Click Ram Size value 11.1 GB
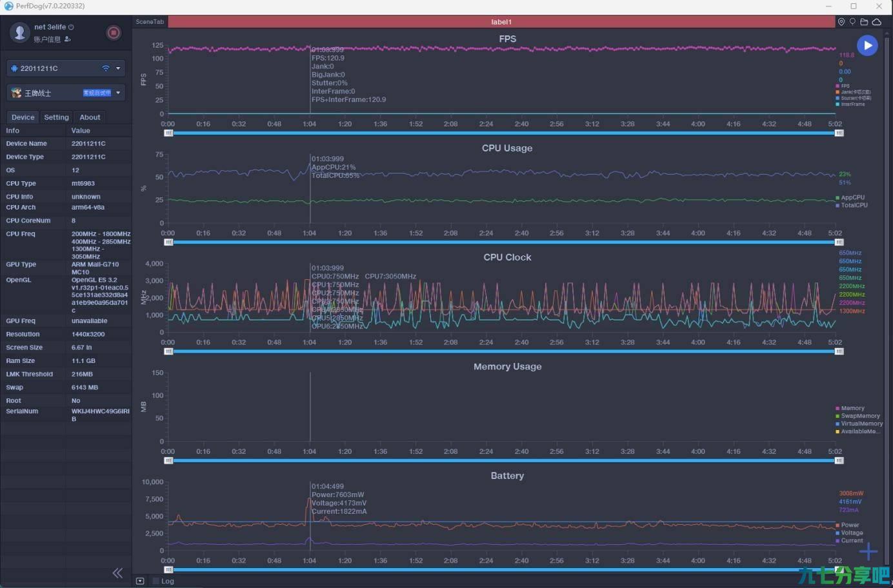The width and height of the screenshot is (893, 588). point(83,361)
